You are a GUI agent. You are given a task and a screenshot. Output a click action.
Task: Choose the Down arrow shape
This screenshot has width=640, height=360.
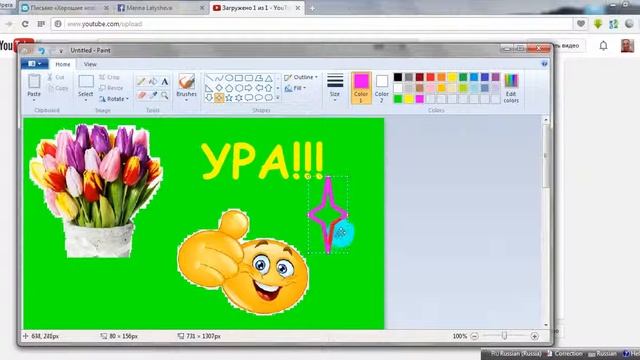coord(209,98)
